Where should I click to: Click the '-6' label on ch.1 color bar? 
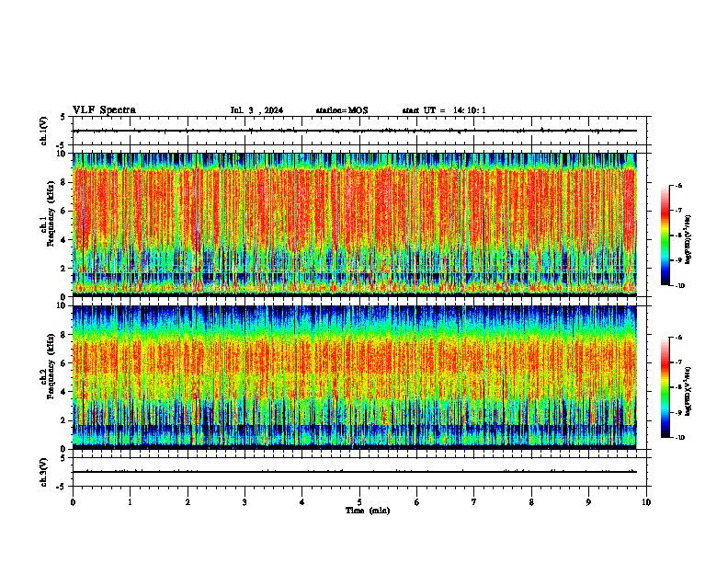tap(678, 185)
